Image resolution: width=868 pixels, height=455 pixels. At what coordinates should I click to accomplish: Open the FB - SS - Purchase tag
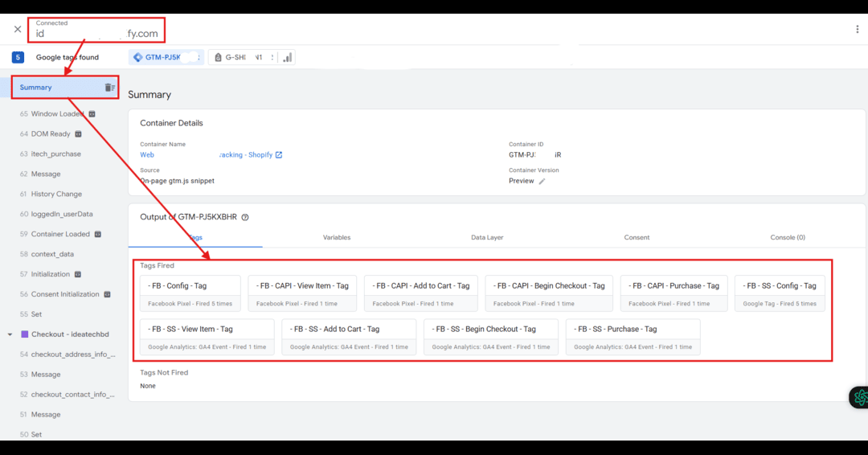633,337
